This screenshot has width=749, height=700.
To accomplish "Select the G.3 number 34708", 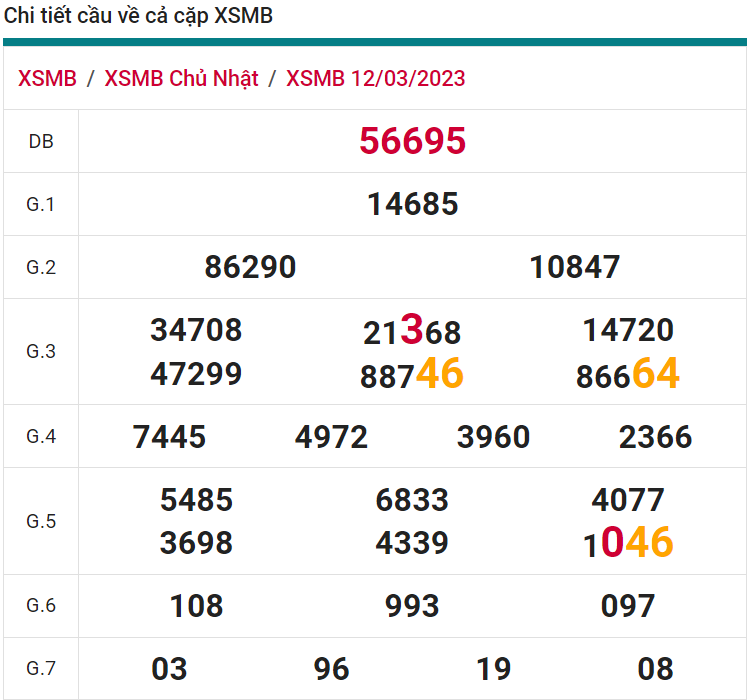I will pos(196,330).
